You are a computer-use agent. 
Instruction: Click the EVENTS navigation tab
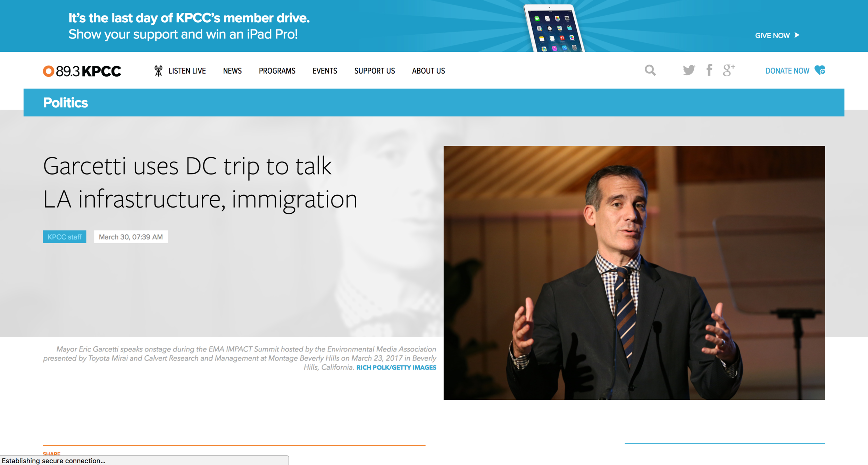pyautogui.click(x=324, y=70)
